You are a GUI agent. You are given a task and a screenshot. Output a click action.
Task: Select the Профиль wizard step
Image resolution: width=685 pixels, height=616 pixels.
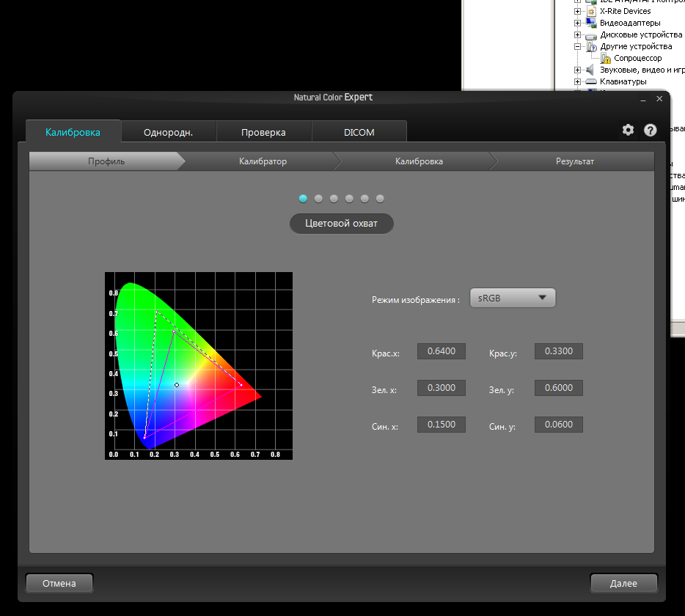(106, 161)
